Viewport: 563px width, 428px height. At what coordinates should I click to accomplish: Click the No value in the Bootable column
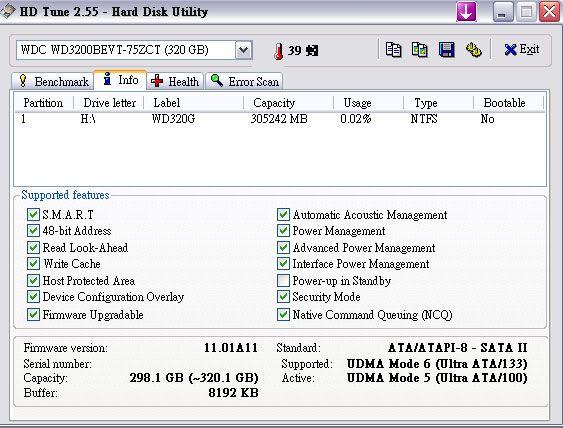coord(487,119)
